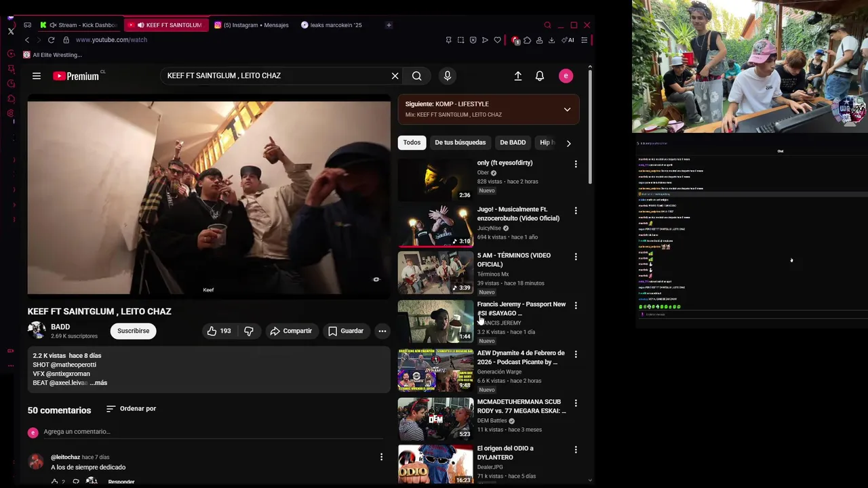Click the pin icon in address bar
This screenshot has width=868, height=488.
pos(448,40)
